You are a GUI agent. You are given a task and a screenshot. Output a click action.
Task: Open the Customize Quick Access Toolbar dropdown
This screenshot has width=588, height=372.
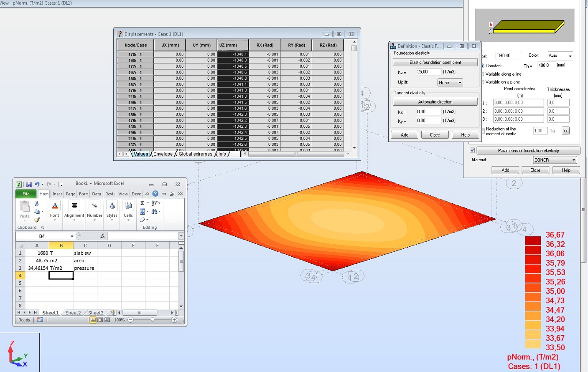pos(61,184)
